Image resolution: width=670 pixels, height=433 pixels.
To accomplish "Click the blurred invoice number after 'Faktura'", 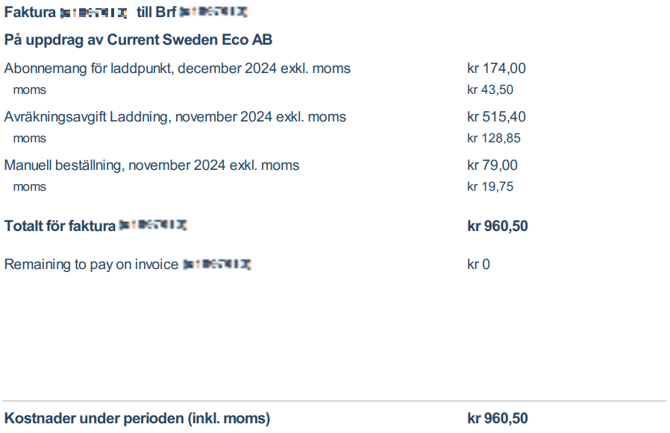I will 94,13.
